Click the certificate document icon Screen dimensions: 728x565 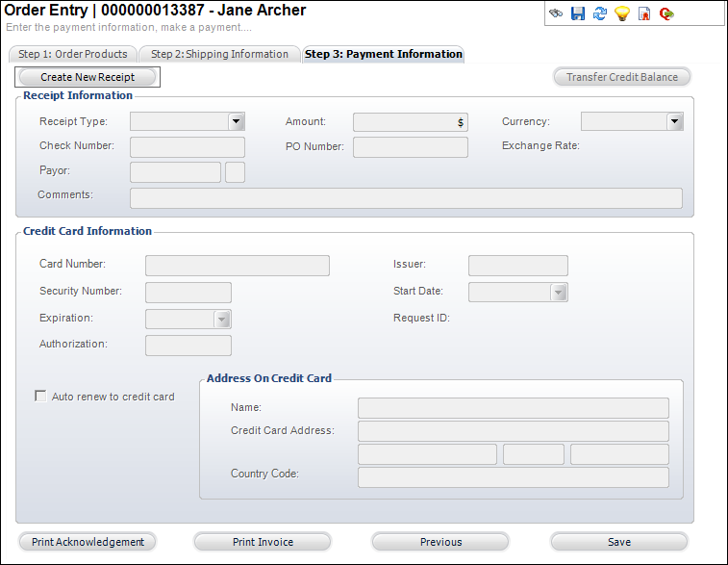click(644, 13)
